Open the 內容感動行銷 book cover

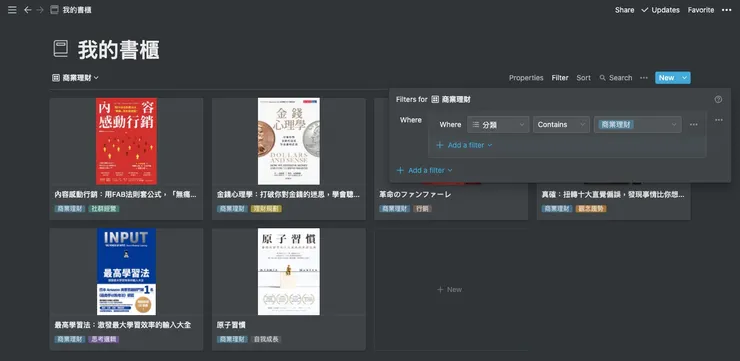click(x=126, y=141)
